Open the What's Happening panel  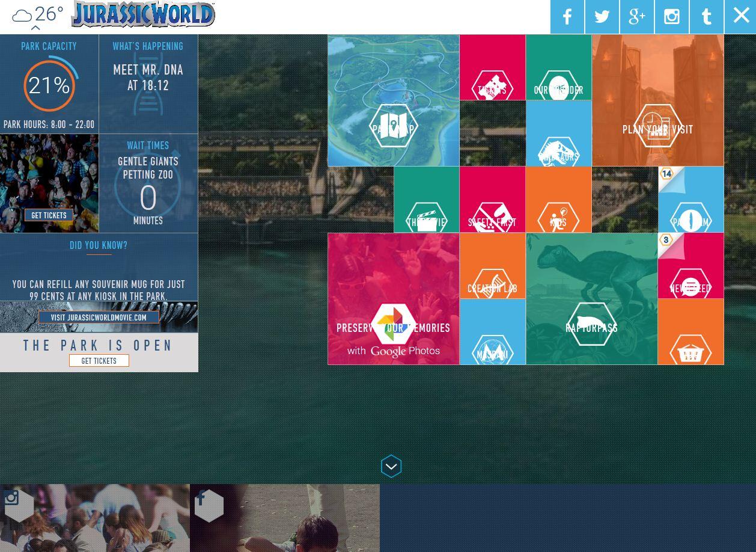coord(148,84)
